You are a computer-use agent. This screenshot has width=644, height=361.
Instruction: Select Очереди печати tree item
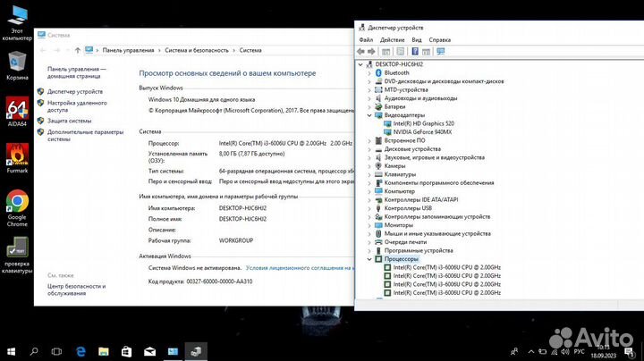pyautogui.click(x=405, y=242)
